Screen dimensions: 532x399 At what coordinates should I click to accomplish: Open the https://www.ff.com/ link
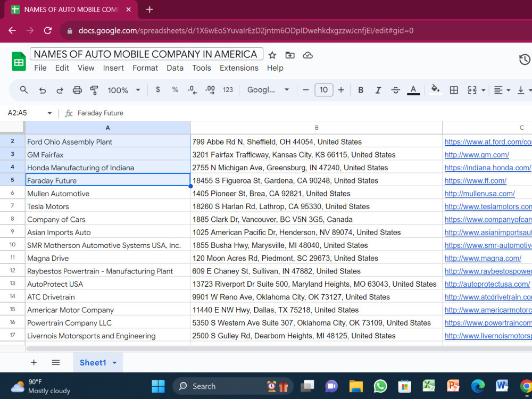(x=475, y=180)
